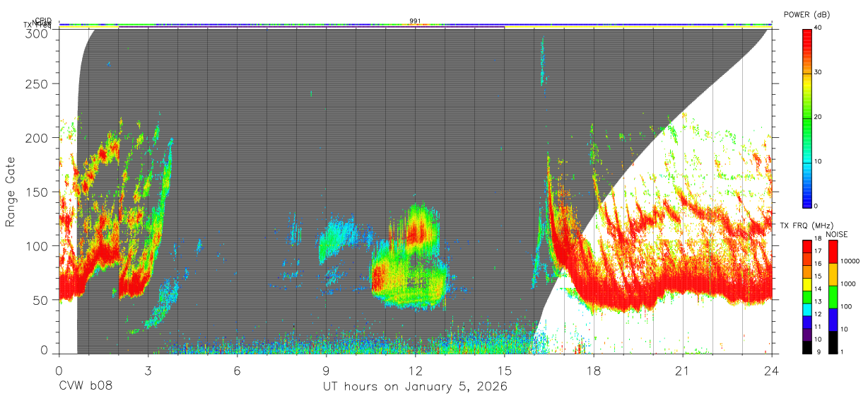Image resolution: width=868 pixels, height=401 pixels.
Task: Click the 300 range gate tick label
Action: tap(38, 33)
